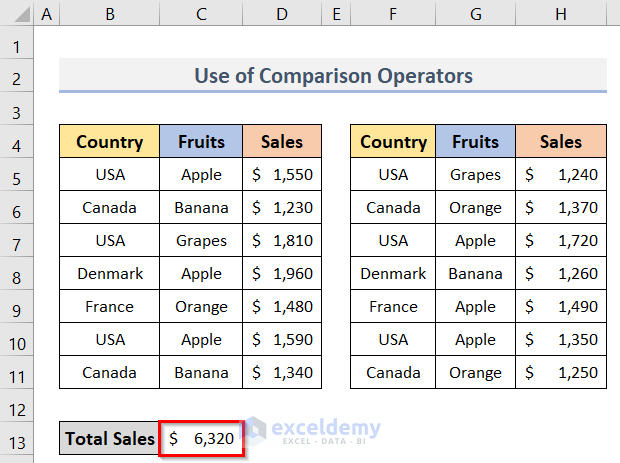Select the cell showing $1,960

pyautogui.click(x=282, y=273)
